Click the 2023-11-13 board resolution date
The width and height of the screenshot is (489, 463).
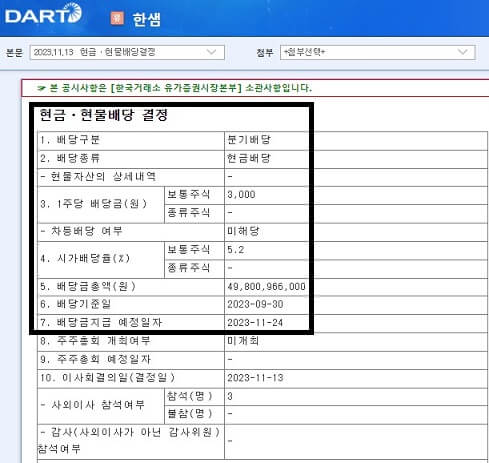tap(255, 378)
